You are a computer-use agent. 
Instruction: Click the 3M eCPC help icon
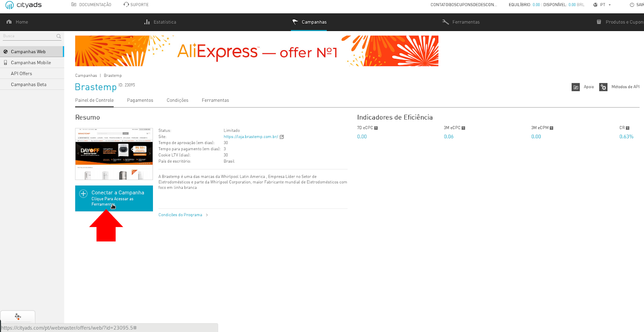pos(463,128)
